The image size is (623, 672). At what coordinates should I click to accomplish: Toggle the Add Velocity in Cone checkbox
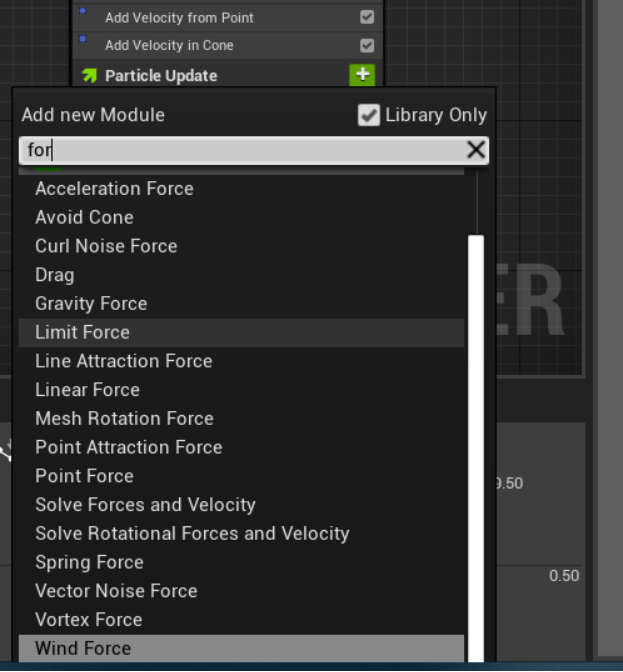367,45
